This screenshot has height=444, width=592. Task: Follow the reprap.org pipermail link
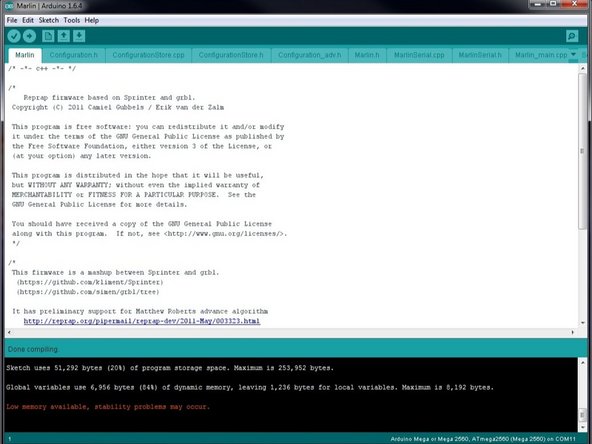click(142, 321)
